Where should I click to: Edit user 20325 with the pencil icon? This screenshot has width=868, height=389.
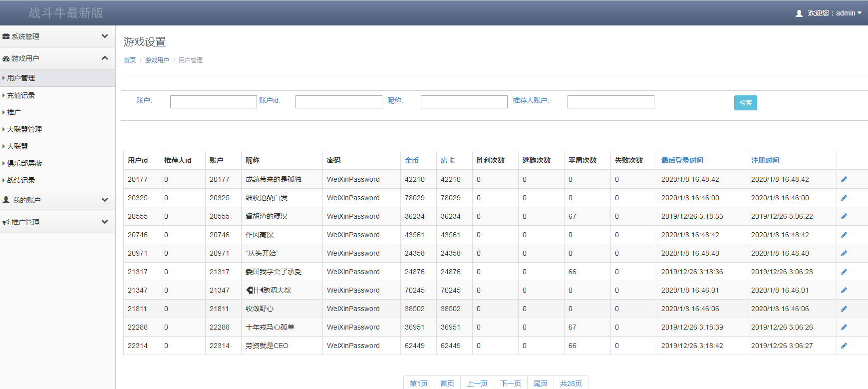[844, 198]
